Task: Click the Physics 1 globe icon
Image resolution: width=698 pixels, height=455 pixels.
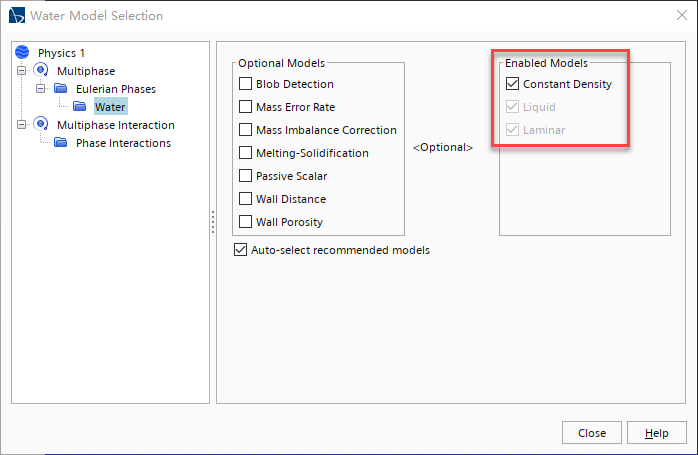Action: (x=22, y=53)
